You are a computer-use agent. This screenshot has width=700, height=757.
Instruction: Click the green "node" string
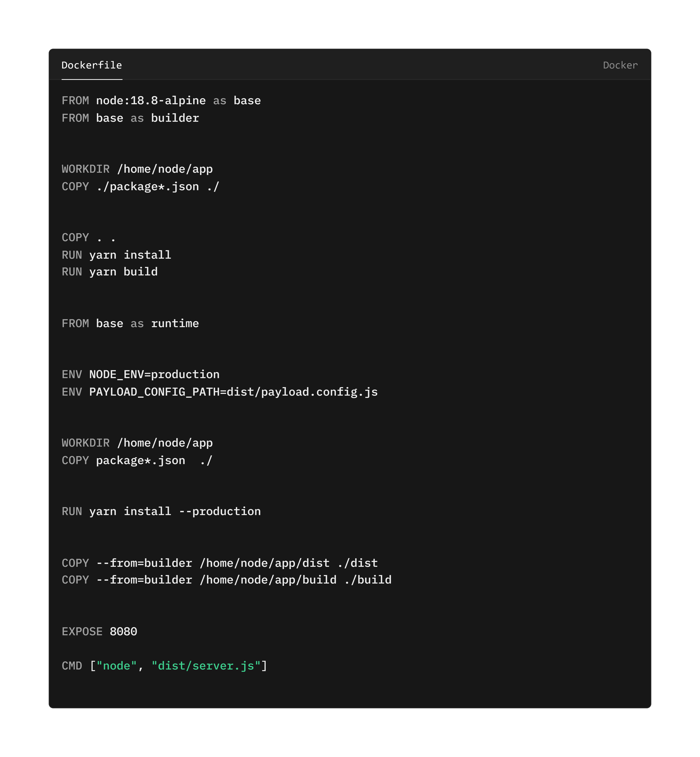click(116, 666)
